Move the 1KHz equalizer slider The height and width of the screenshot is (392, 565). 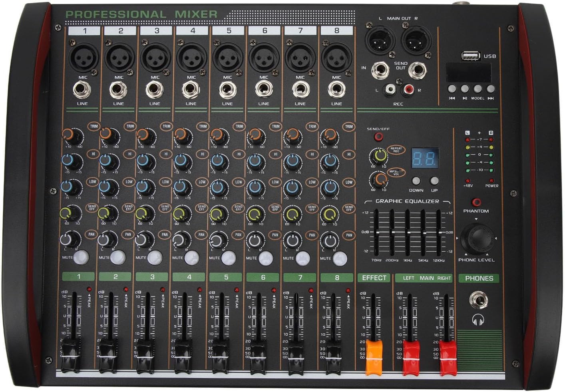point(410,232)
